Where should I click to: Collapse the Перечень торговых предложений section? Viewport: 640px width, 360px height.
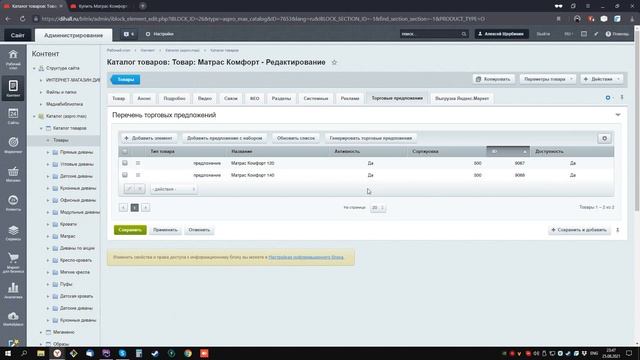click(618, 115)
